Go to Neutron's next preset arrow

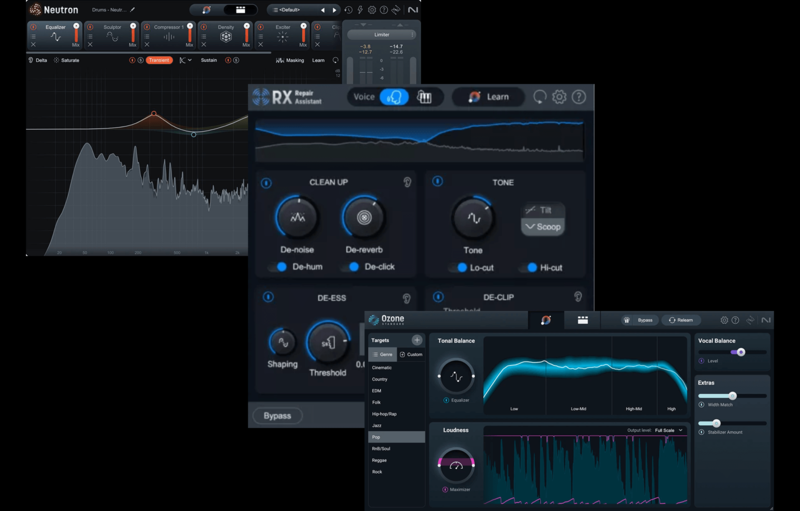334,10
